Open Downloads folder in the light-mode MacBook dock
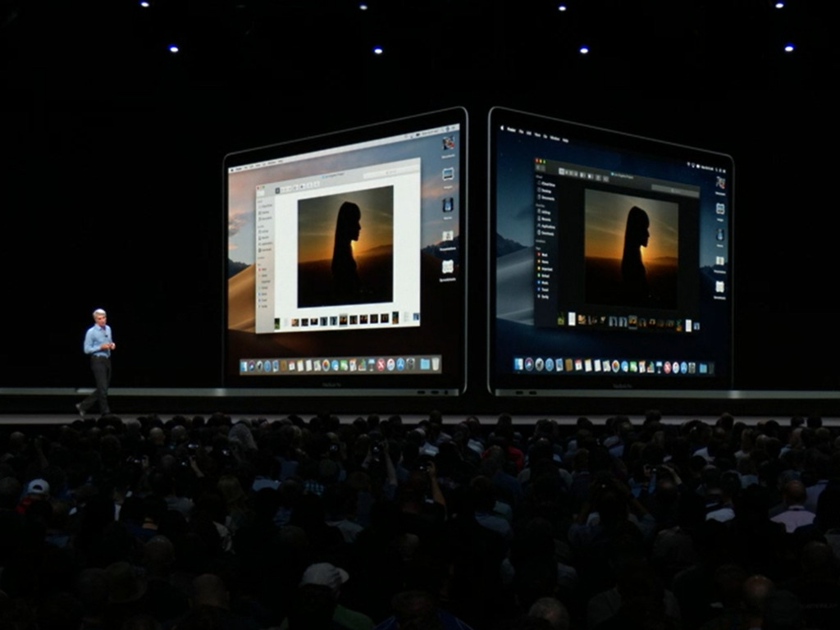 pyautogui.click(x=426, y=364)
